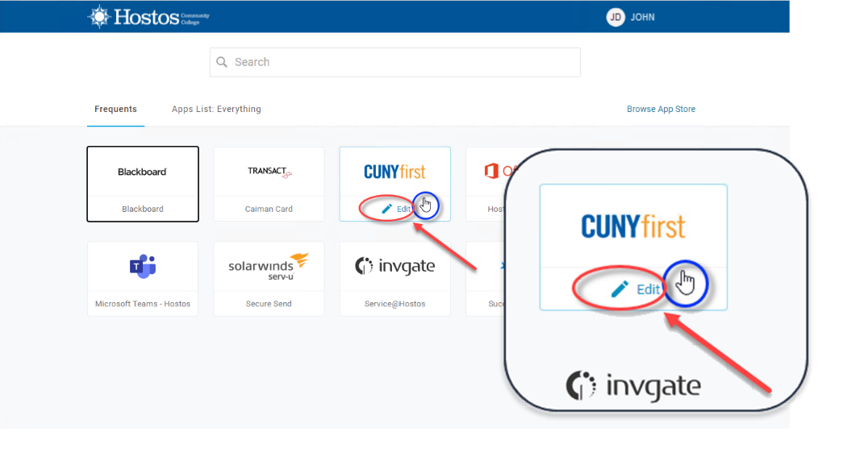Switch to the Frequents tab

point(115,109)
